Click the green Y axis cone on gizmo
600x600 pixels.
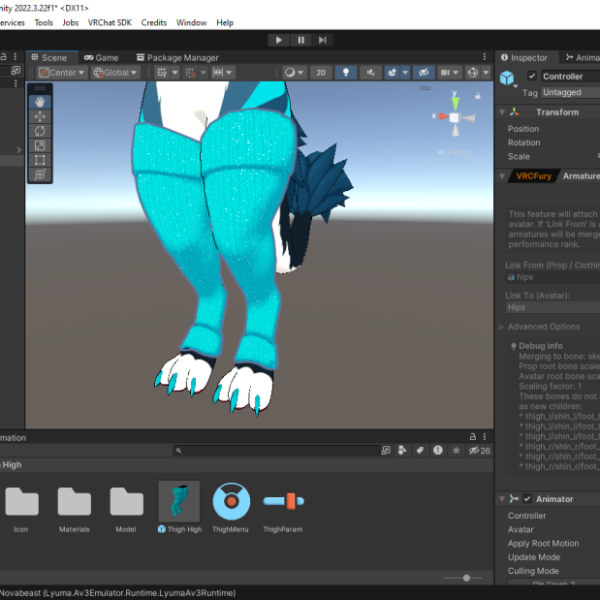point(455,102)
